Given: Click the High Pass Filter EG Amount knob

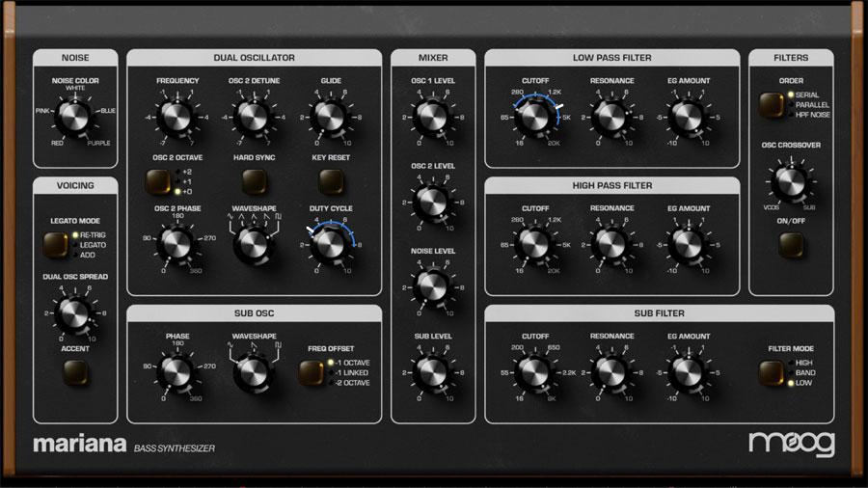Looking at the screenshot, I should click(x=688, y=244).
